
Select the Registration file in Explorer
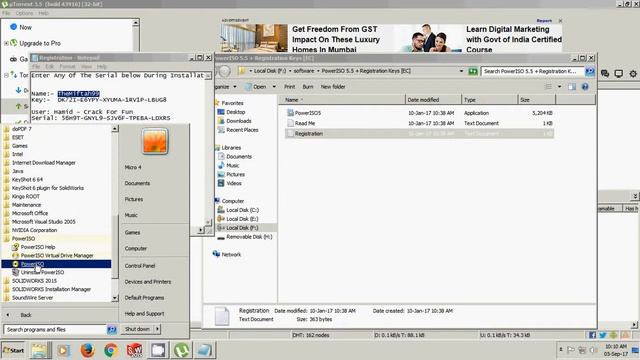click(x=309, y=133)
